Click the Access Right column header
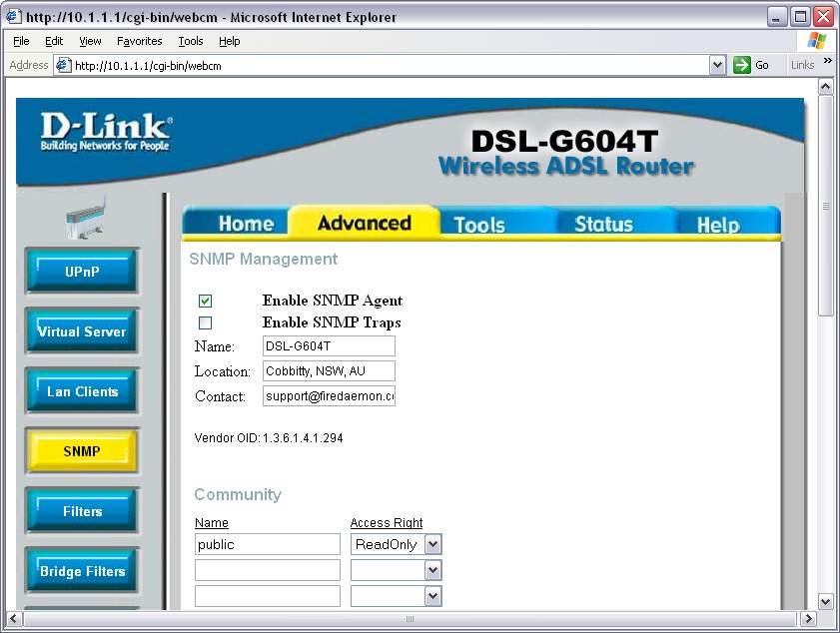Image resolution: width=840 pixels, height=633 pixels. coord(387,523)
